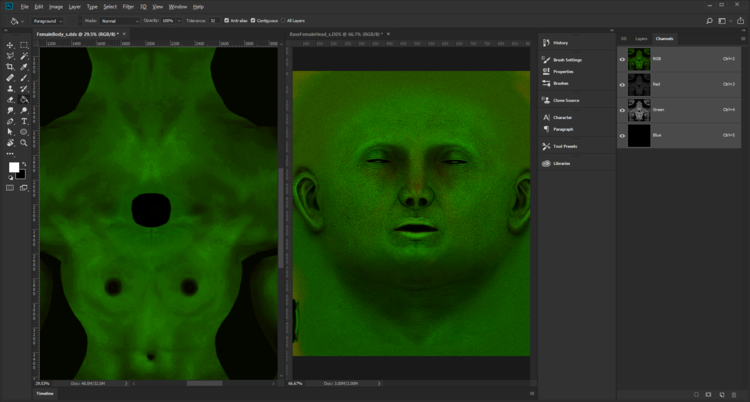Select the Eraser tool

pos(10,100)
